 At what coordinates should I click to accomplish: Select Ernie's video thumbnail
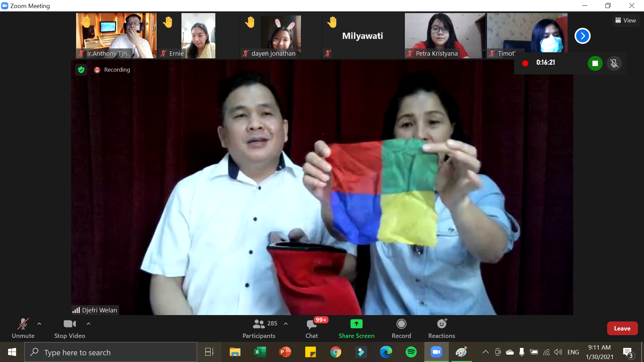(199, 36)
